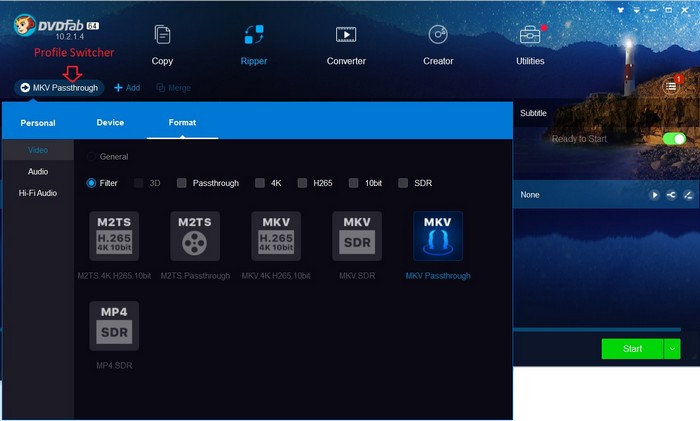Check the 4K filter checkbox
700x421 pixels.
[x=260, y=183]
